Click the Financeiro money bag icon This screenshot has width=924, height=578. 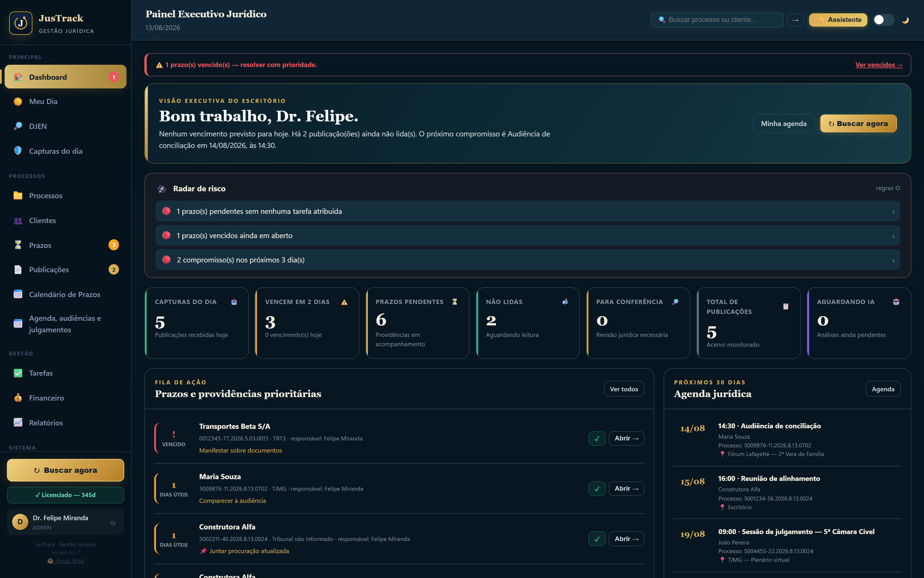coord(18,398)
